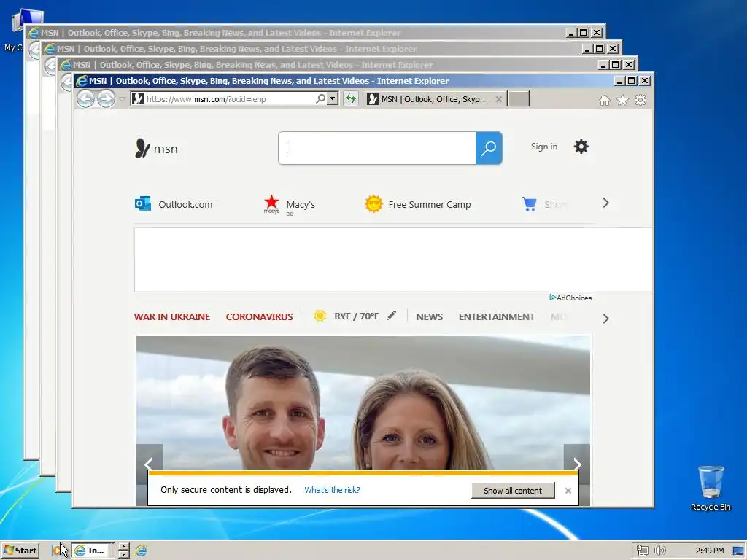This screenshot has height=560, width=747.
Task: Click the address bar search magnifier icon
Action: (321, 98)
